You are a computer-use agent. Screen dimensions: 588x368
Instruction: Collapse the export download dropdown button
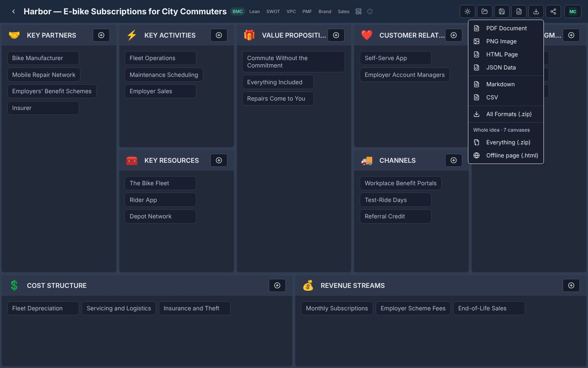point(536,11)
